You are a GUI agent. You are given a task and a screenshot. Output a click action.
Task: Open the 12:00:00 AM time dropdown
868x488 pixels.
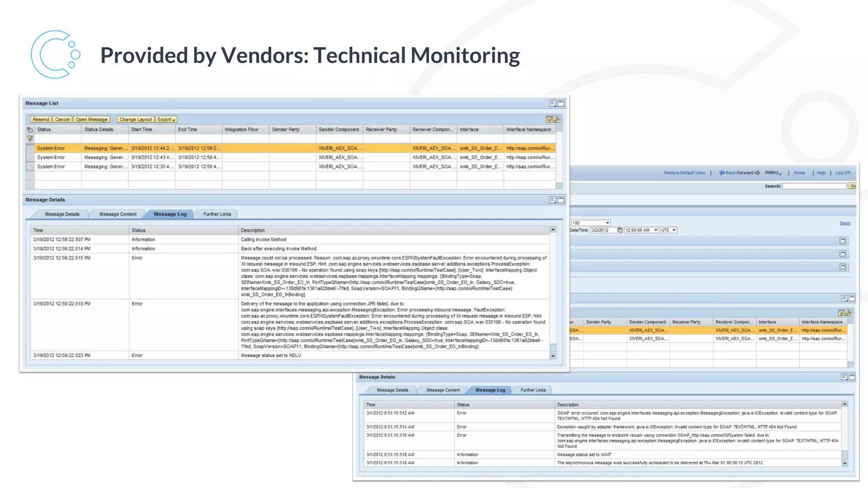[x=641, y=230]
